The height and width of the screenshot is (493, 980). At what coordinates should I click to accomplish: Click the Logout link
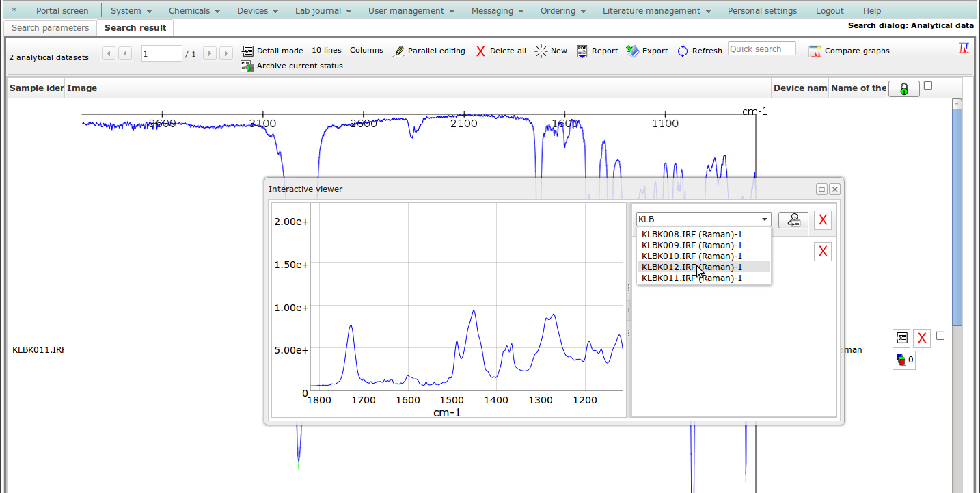pyautogui.click(x=830, y=10)
